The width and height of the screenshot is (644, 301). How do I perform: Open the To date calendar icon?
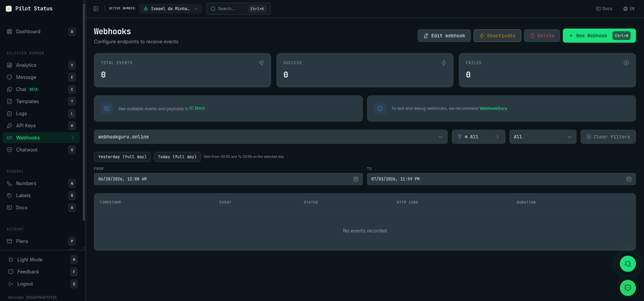pyautogui.click(x=629, y=179)
